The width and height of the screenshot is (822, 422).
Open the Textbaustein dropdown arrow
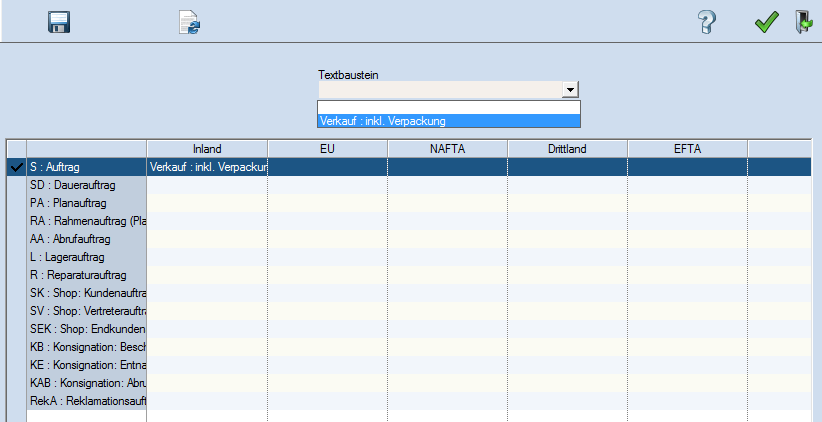(x=570, y=90)
